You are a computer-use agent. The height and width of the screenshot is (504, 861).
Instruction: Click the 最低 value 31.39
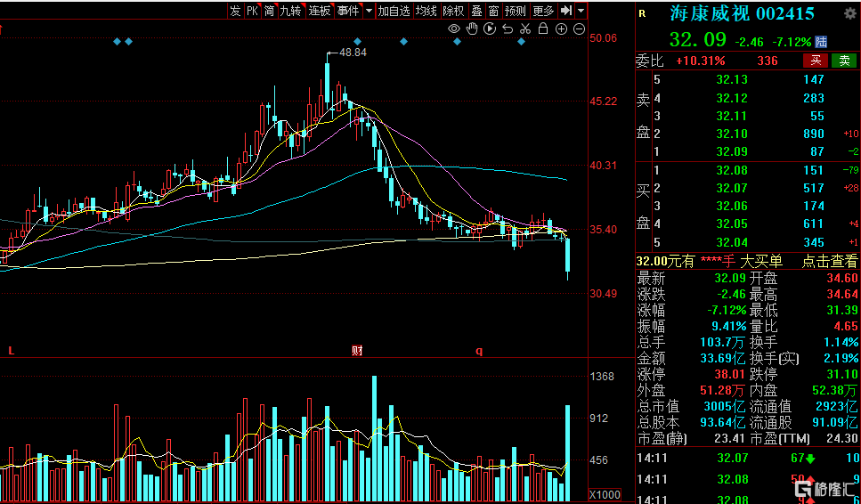pyautogui.click(x=841, y=312)
